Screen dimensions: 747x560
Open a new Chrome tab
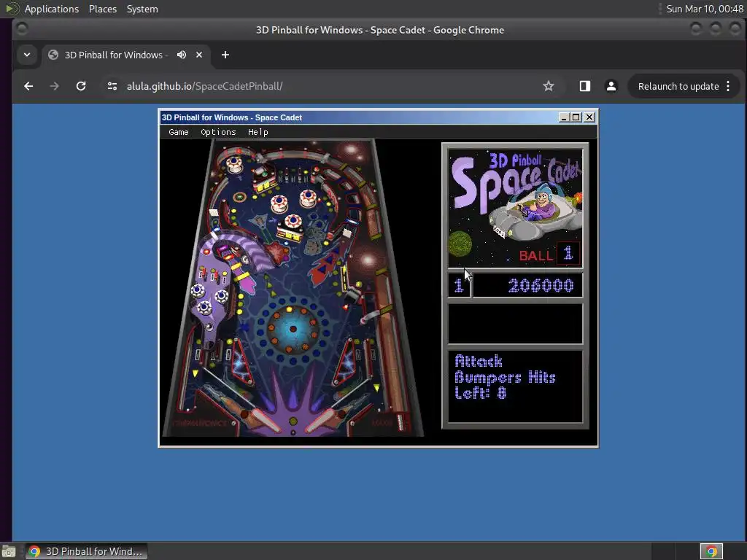[225, 55]
